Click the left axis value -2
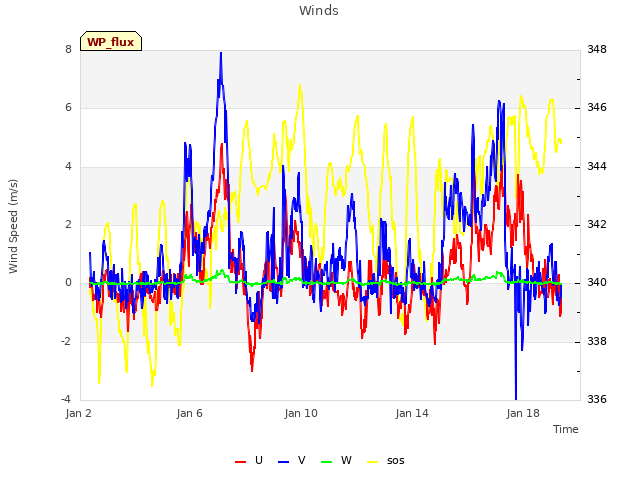The height and width of the screenshot is (480, 640). (66, 341)
